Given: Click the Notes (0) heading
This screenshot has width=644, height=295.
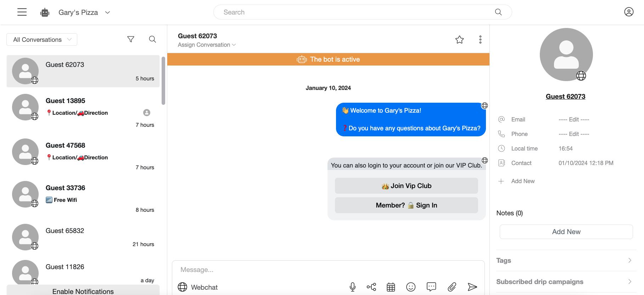Looking at the screenshot, I should [509, 213].
